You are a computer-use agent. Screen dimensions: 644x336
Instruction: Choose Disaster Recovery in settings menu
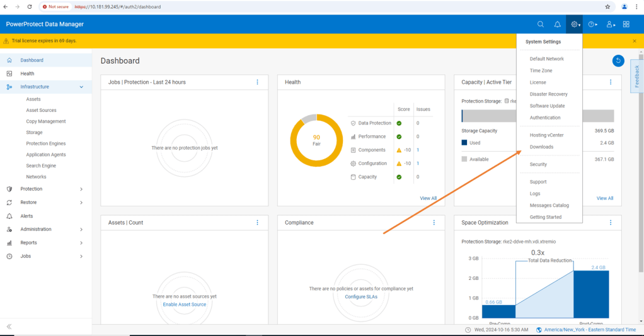[548, 94]
